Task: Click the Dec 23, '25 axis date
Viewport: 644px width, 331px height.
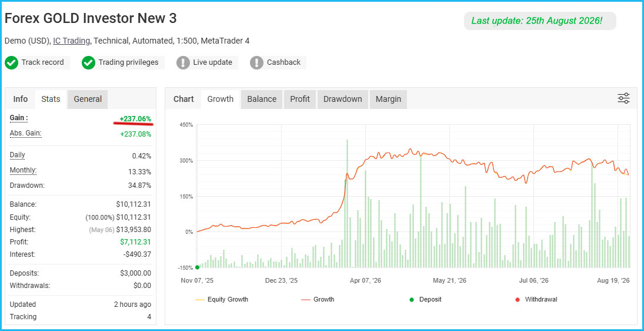Action: click(281, 281)
